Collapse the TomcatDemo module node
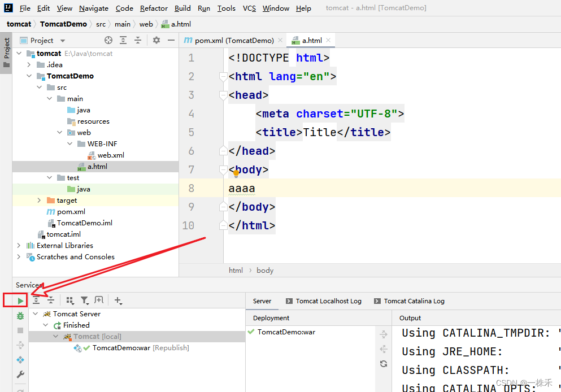 (29, 76)
